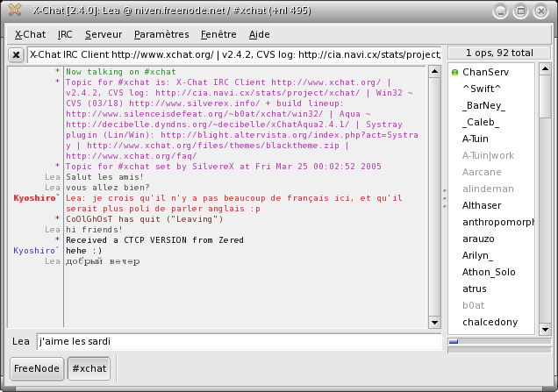Click user list scrollbar up arrow
Image resolution: width=558 pixels, height=392 pixels.
click(545, 68)
